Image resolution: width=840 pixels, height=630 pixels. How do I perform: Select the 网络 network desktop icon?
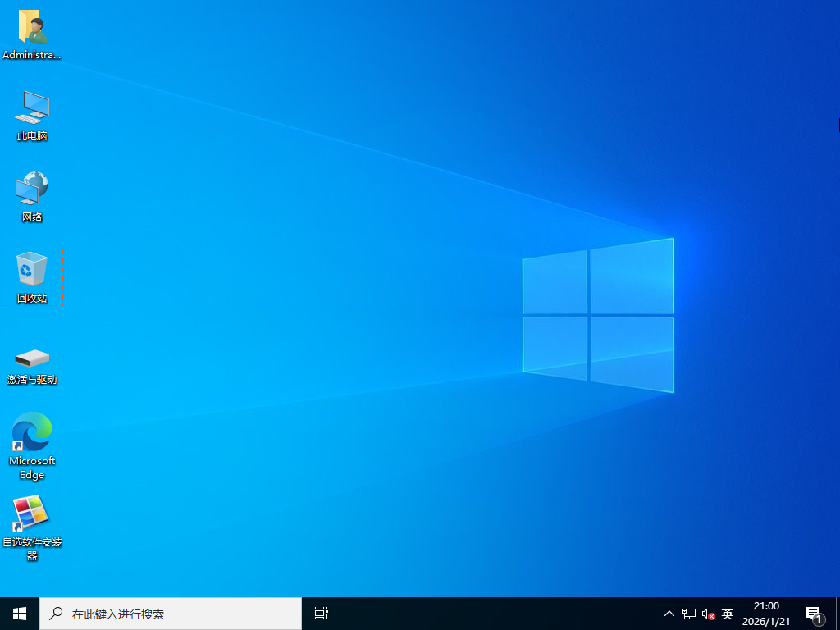click(x=32, y=189)
